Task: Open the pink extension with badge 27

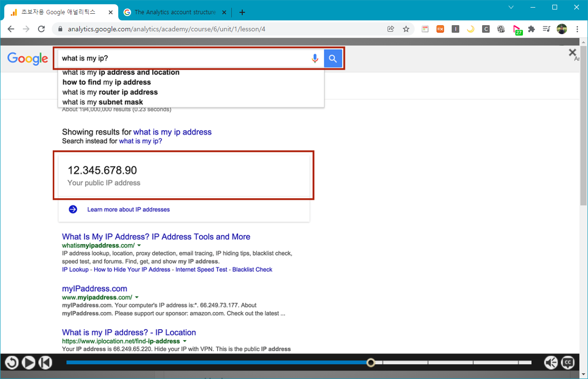Action: click(x=517, y=30)
